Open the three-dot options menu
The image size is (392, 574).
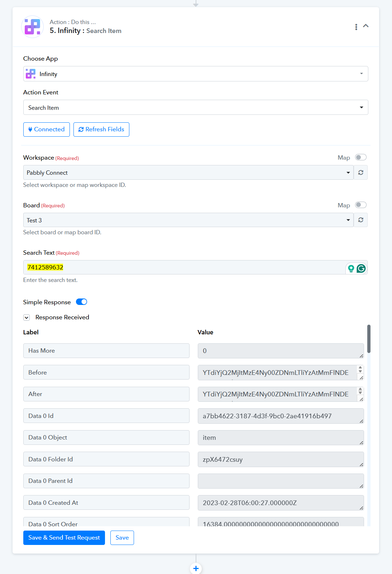coord(356,27)
